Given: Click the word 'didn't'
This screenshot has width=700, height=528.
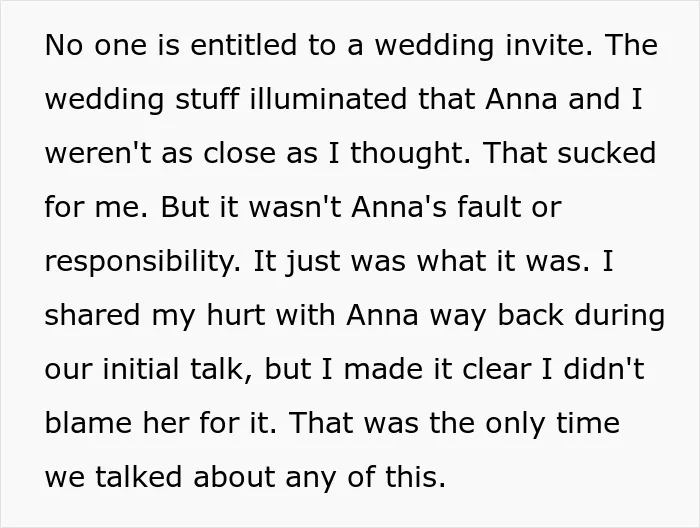Looking at the screenshot, I should tap(604, 369).
